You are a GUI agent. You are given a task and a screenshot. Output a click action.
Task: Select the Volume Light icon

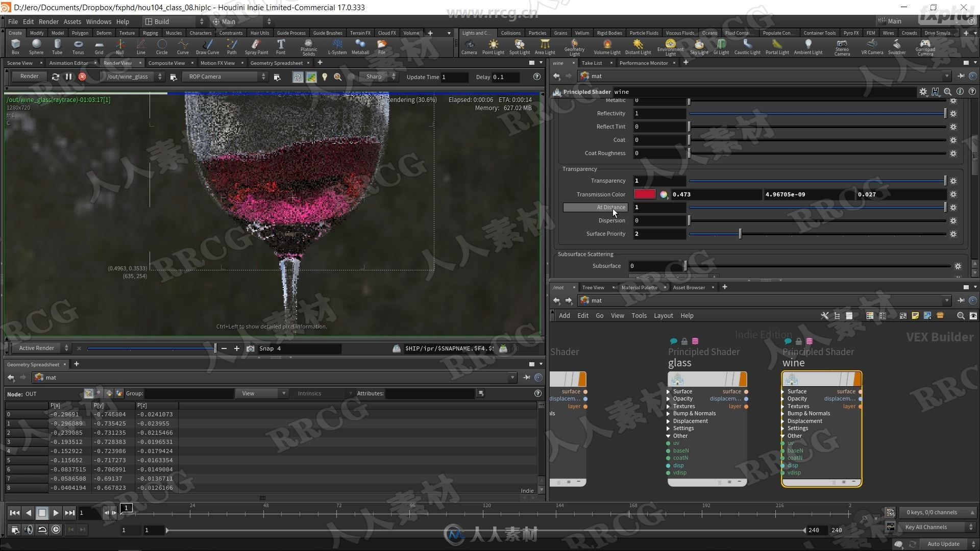point(606,45)
